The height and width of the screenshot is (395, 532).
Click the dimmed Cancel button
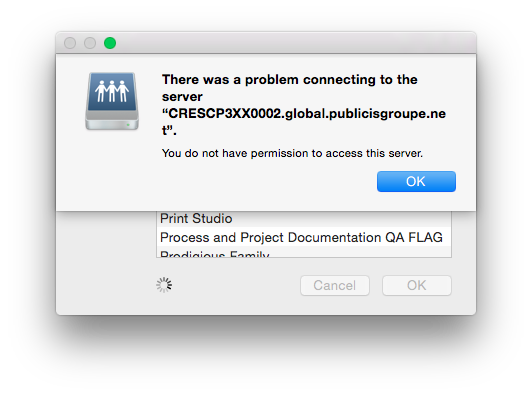point(335,285)
